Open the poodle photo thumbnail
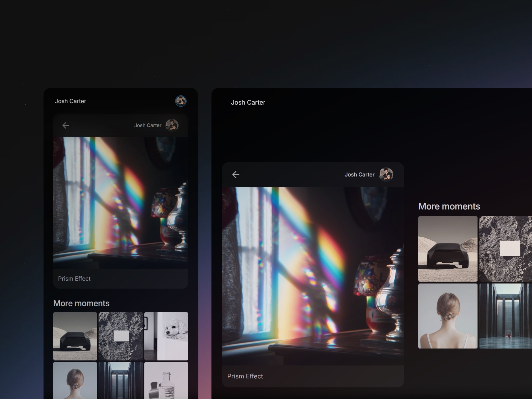Viewport: 532px width, 399px height. [166, 336]
